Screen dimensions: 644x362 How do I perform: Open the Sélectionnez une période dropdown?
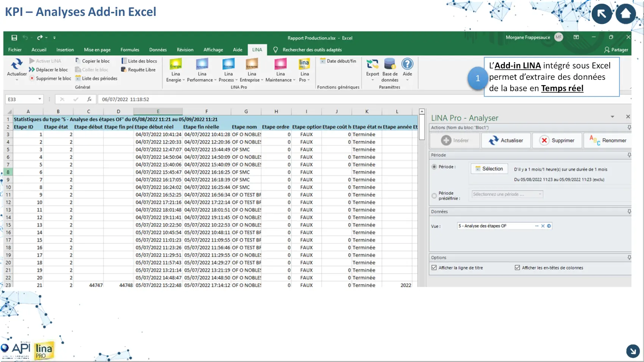507,194
